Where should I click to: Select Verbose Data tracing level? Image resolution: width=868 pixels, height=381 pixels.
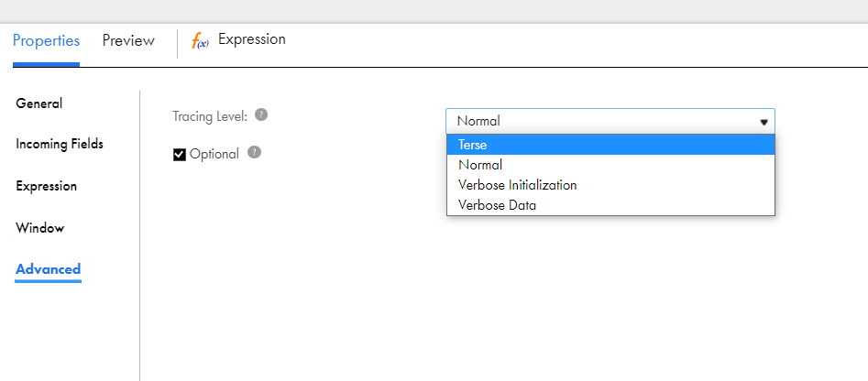(x=610, y=205)
